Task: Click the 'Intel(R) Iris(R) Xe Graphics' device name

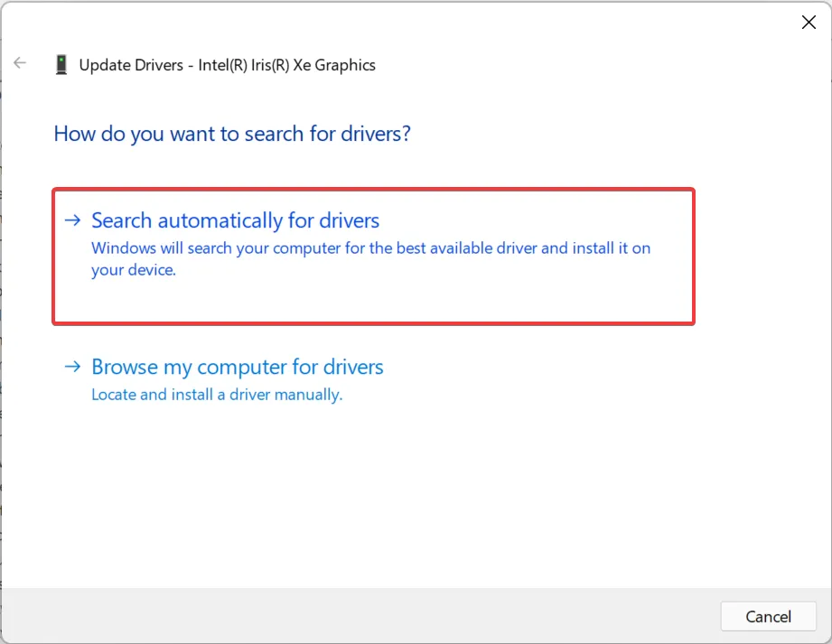Action: [287, 65]
